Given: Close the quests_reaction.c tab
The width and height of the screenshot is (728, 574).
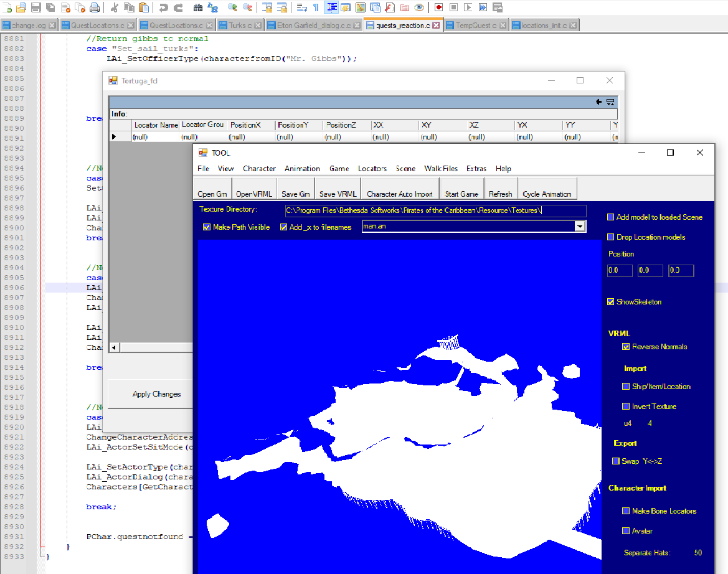Looking at the screenshot, I should point(436,26).
